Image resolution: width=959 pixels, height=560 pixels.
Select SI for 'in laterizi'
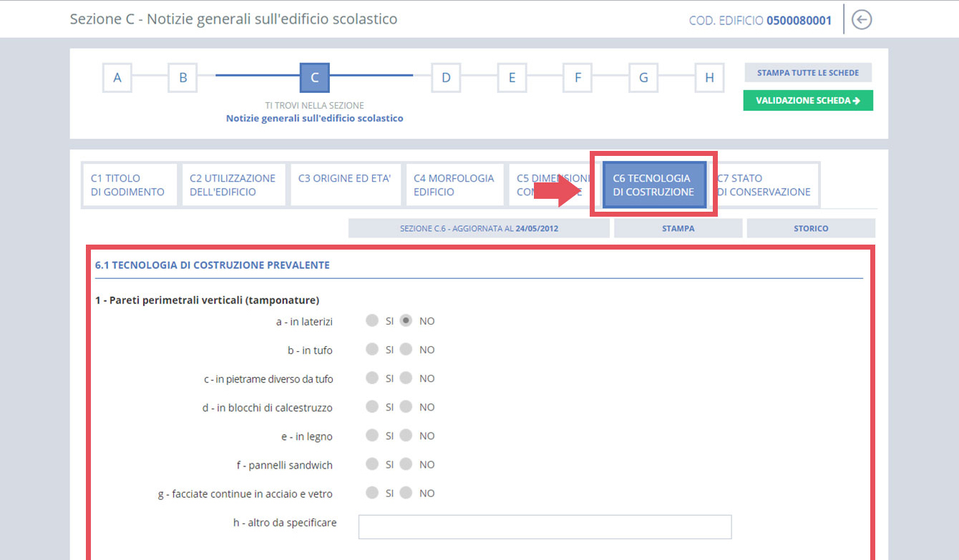371,321
